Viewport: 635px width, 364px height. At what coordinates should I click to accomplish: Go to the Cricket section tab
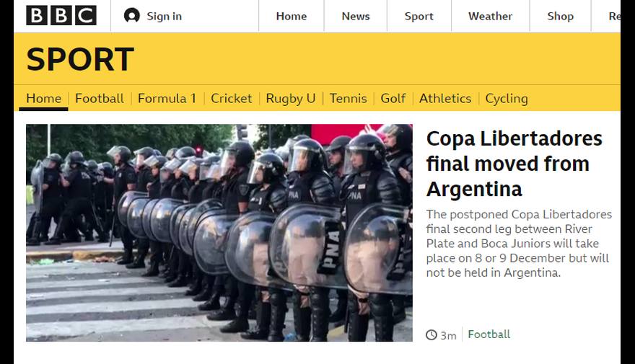(x=231, y=98)
